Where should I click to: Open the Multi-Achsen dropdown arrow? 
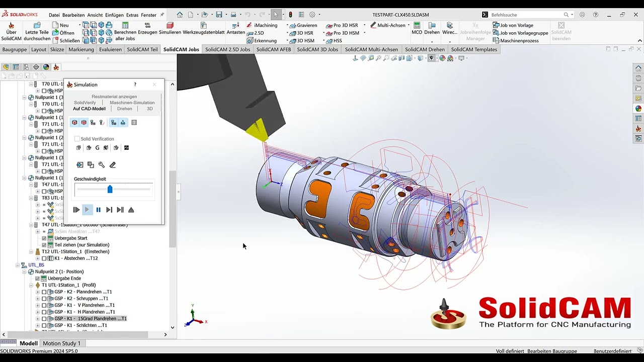pos(409,25)
